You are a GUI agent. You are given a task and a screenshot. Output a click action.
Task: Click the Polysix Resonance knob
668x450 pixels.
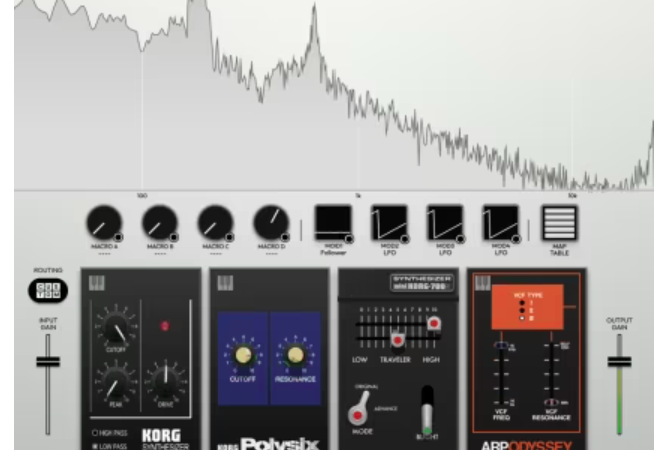[295, 356]
